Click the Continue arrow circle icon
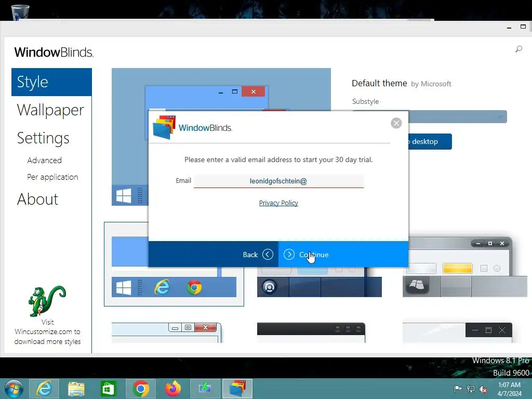532x399 pixels. [x=289, y=254]
